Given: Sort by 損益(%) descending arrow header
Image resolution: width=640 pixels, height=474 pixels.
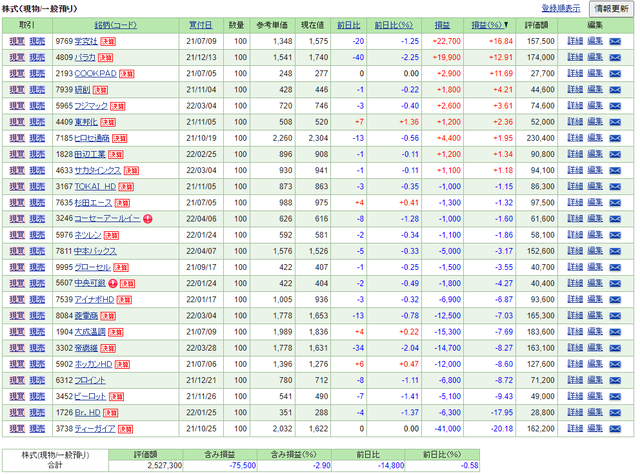Looking at the screenshot, I should pos(489,25).
